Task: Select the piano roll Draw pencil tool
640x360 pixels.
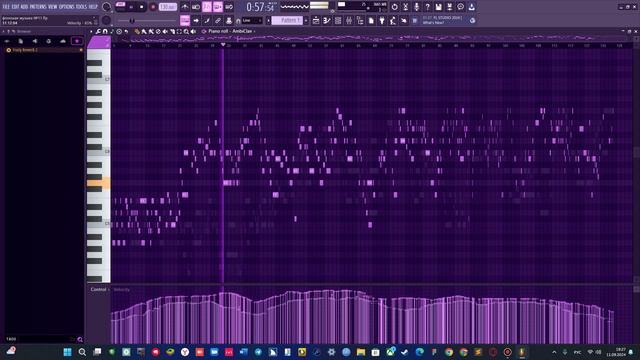Action: 137,31
